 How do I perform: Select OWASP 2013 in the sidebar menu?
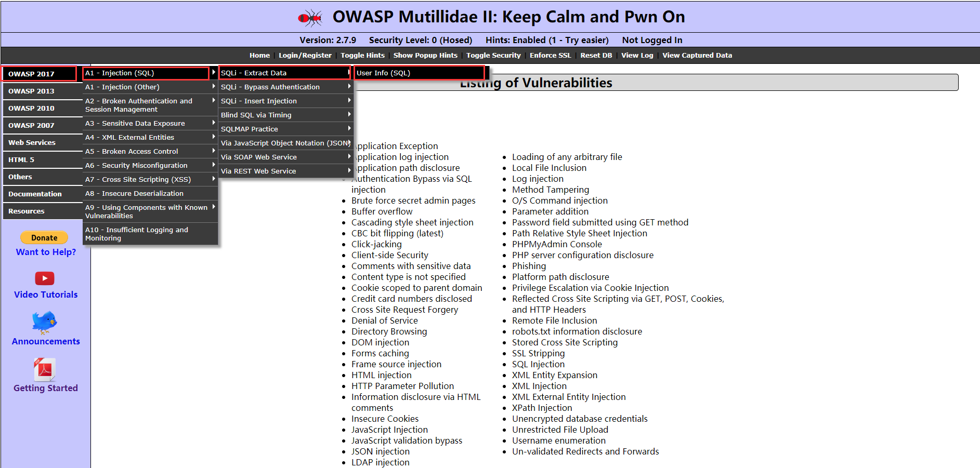[43, 91]
